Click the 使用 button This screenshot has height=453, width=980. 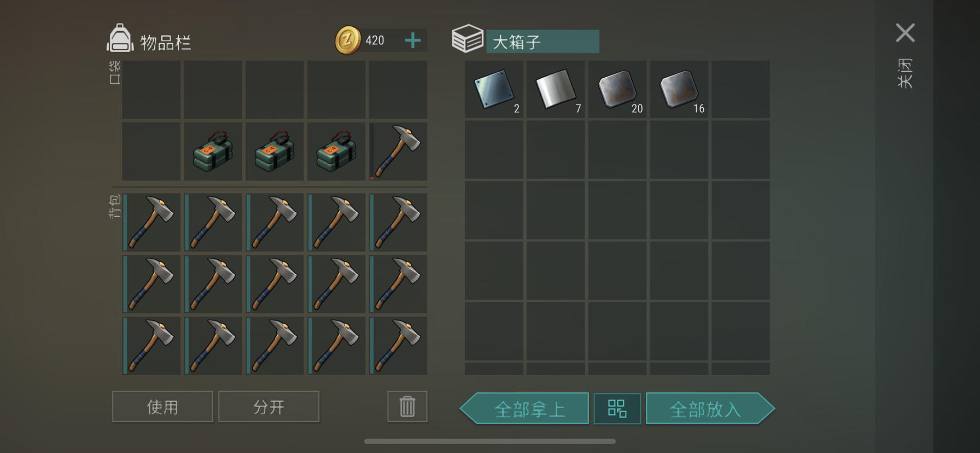point(162,406)
